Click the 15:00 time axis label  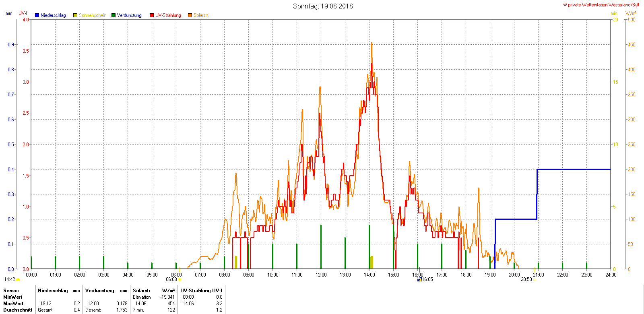[394, 275]
